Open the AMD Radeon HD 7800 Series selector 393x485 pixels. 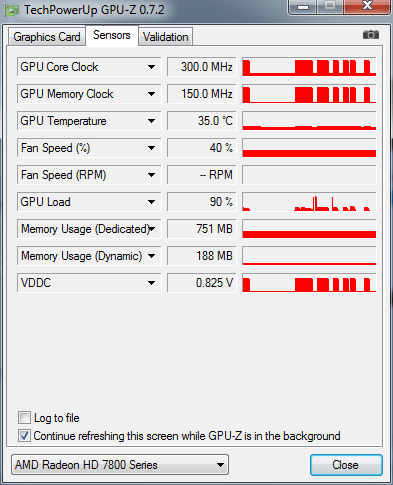(120, 465)
